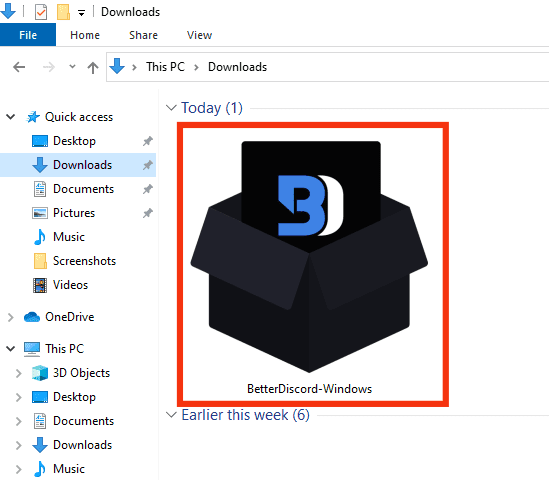The height and width of the screenshot is (480, 549).
Task: Open 3D Objects under This PC
Action: click(x=81, y=373)
